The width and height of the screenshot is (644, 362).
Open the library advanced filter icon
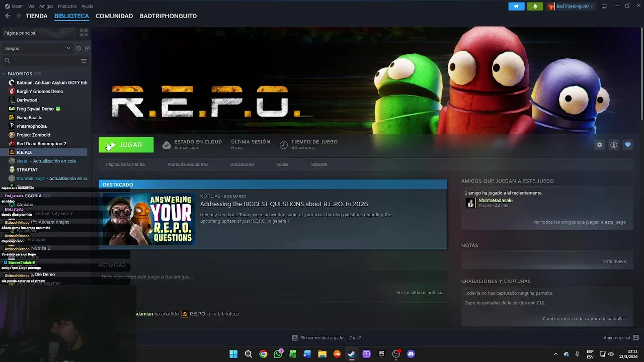[x=84, y=61]
